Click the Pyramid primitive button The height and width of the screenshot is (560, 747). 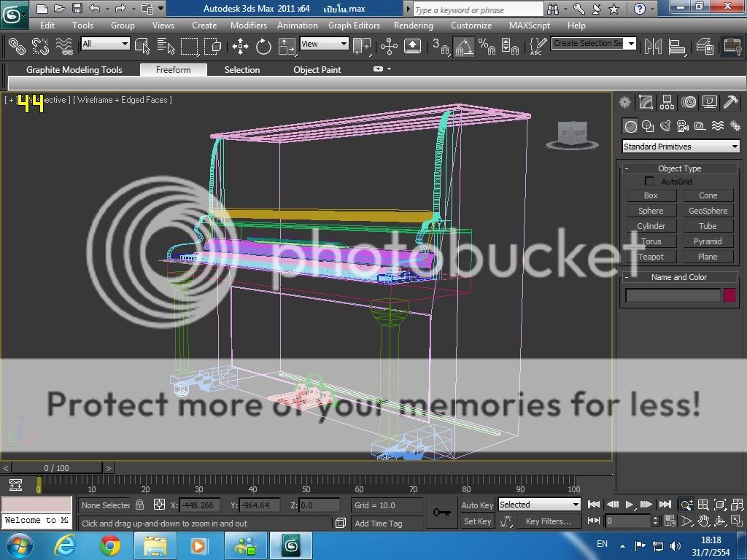tap(708, 241)
